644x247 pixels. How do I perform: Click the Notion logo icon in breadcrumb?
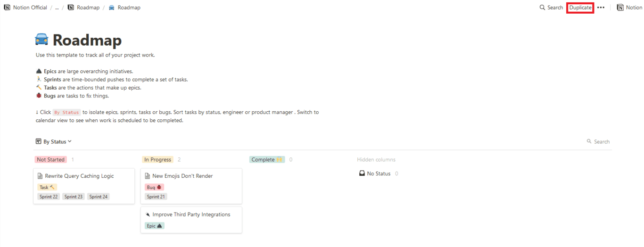click(7, 8)
